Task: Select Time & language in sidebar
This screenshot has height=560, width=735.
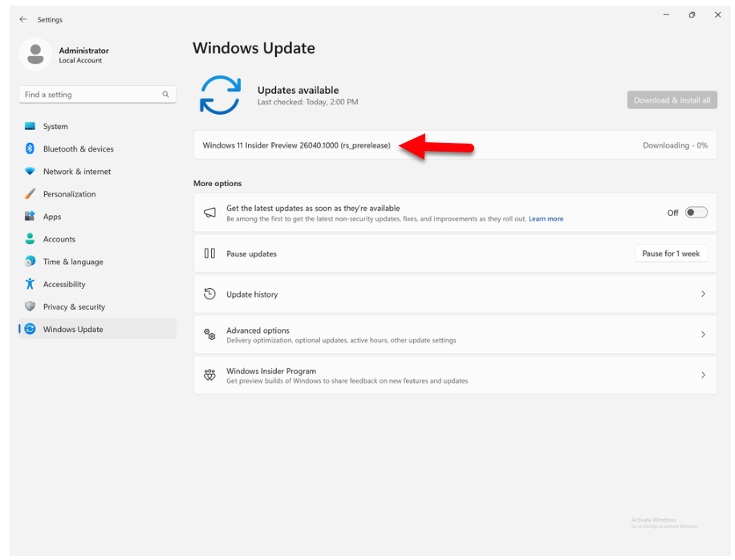Action: coord(98,262)
